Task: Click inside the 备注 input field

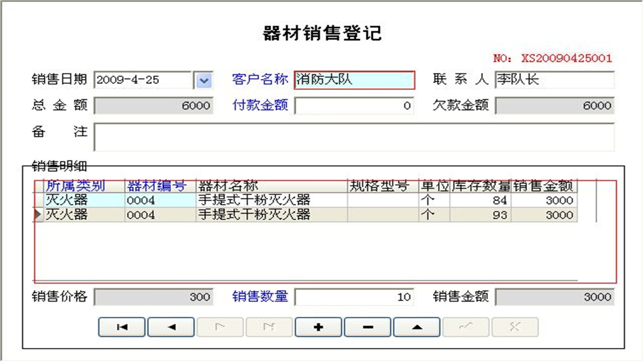Action: 352,135
